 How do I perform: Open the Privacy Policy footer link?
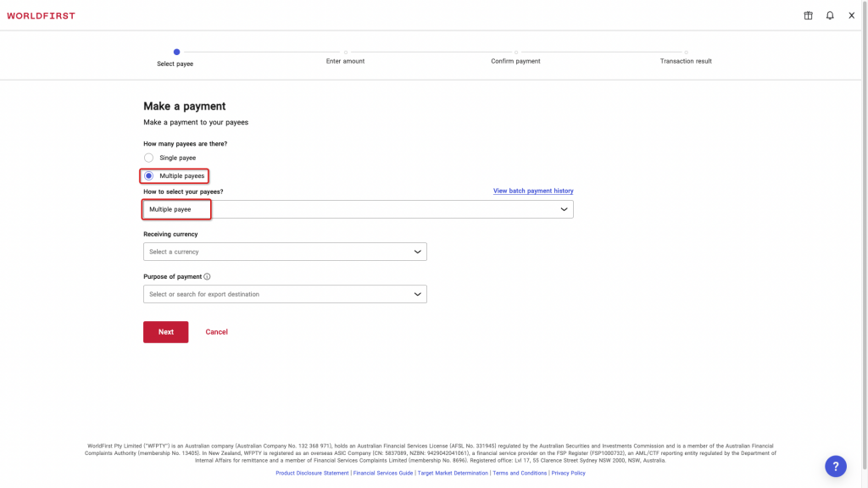(x=568, y=473)
